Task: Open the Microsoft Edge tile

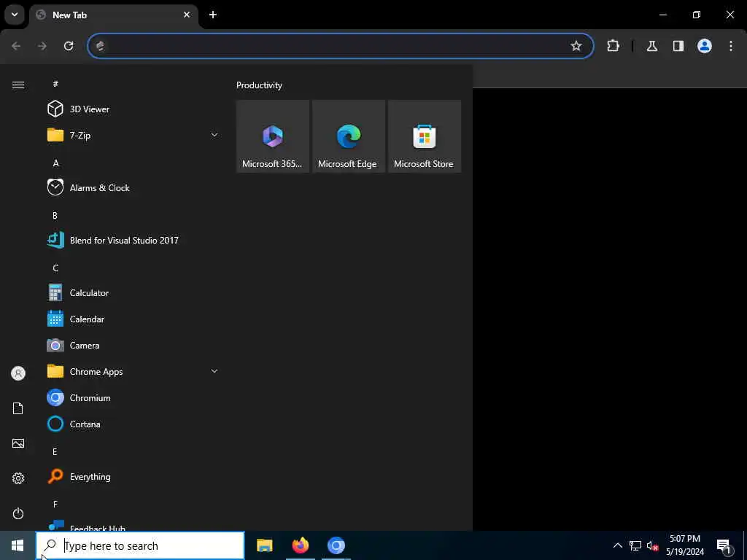Action: tap(348, 136)
